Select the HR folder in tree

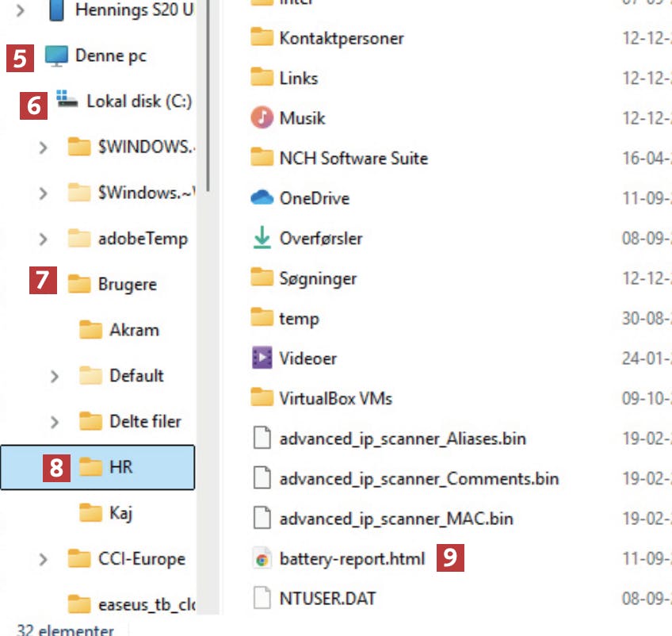pos(120,468)
